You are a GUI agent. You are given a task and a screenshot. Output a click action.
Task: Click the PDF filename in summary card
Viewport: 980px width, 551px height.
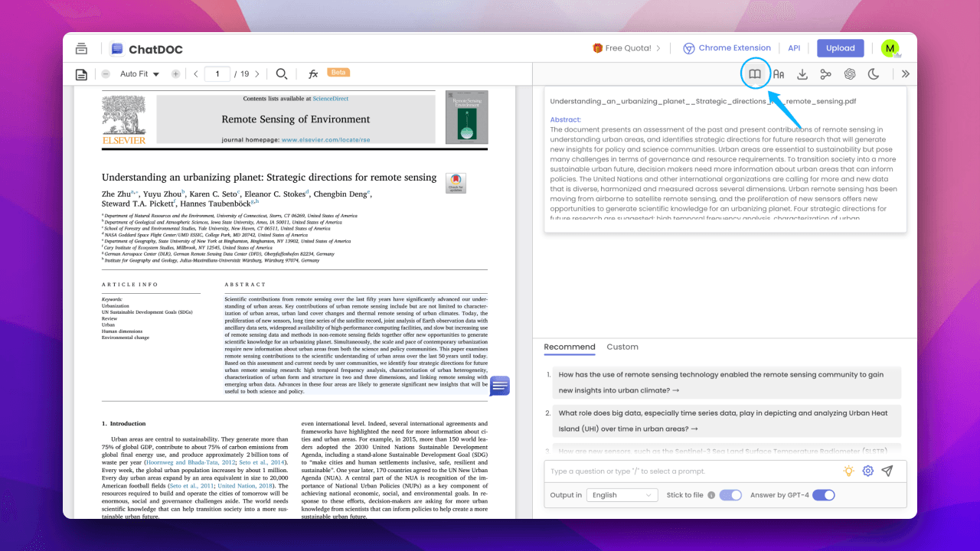point(703,101)
